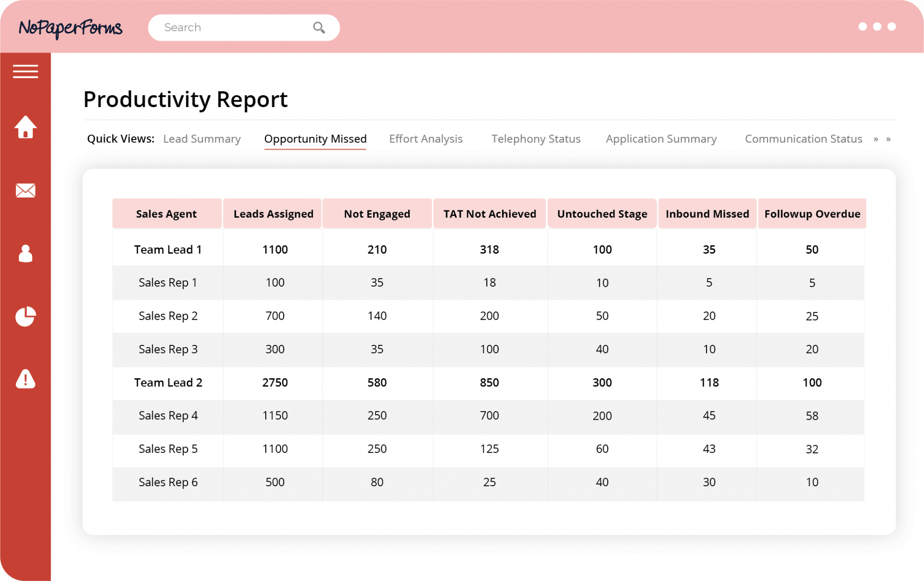The height and width of the screenshot is (581, 924).
Task: Expand more quick views with the chevron
Action: coord(876,139)
